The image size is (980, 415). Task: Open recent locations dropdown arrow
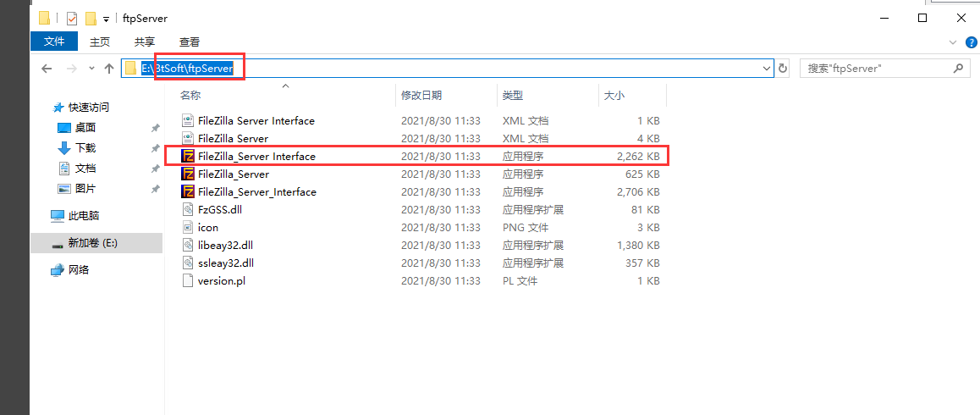pos(92,69)
